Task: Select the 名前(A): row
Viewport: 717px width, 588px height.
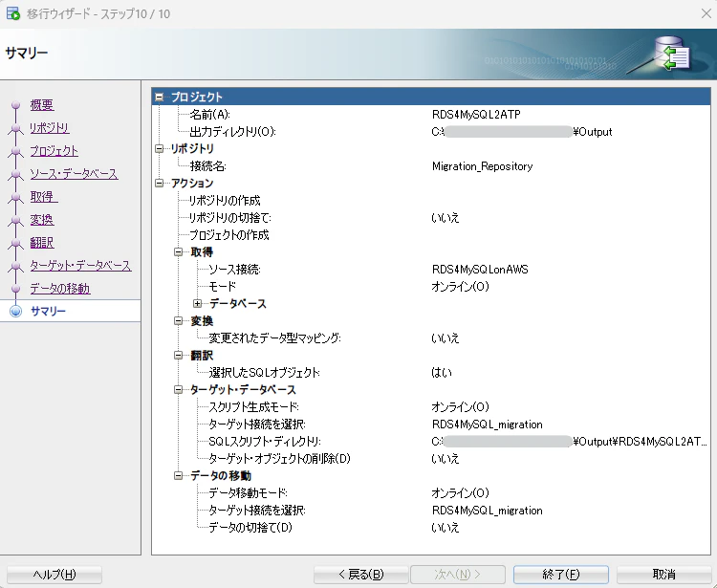Action: (x=431, y=115)
